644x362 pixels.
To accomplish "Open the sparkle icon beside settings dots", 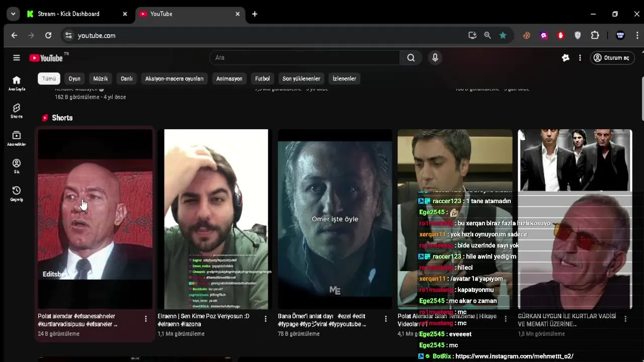I will 566,58.
